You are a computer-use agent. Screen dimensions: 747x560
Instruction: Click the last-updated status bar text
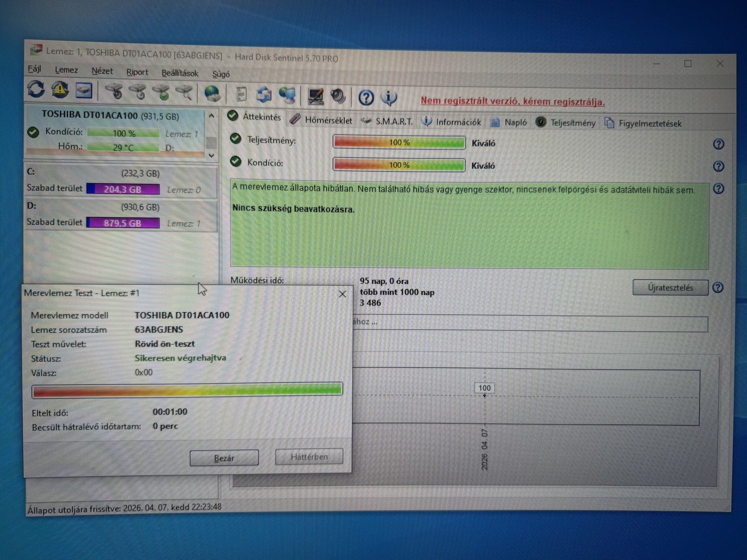(x=124, y=508)
